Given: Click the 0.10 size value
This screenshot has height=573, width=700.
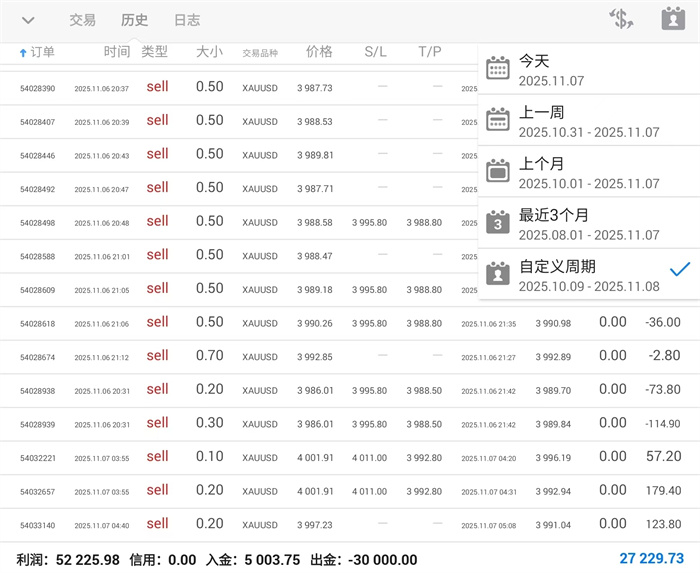Looking at the screenshot, I should pyautogui.click(x=209, y=457).
